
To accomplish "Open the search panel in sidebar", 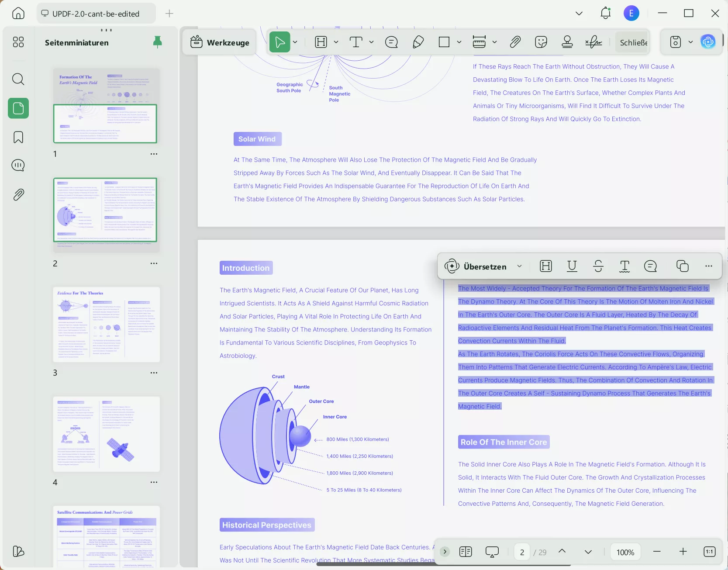I will pos(18,79).
